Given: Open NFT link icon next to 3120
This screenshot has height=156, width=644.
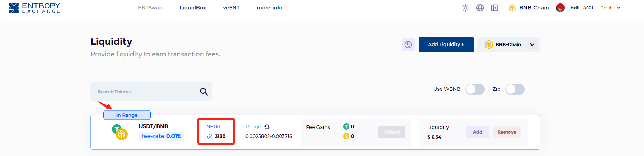Looking at the screenshot, I should pos(209,136).
